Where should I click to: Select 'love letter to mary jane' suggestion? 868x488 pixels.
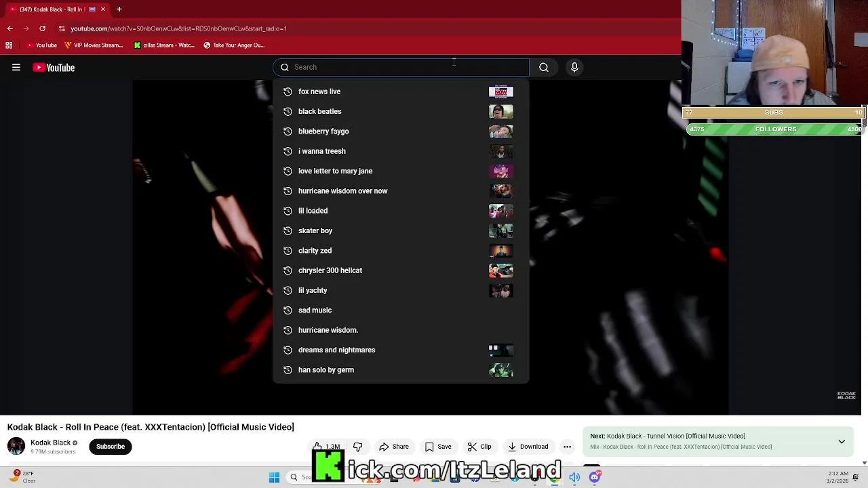click(x=400, y=171)
